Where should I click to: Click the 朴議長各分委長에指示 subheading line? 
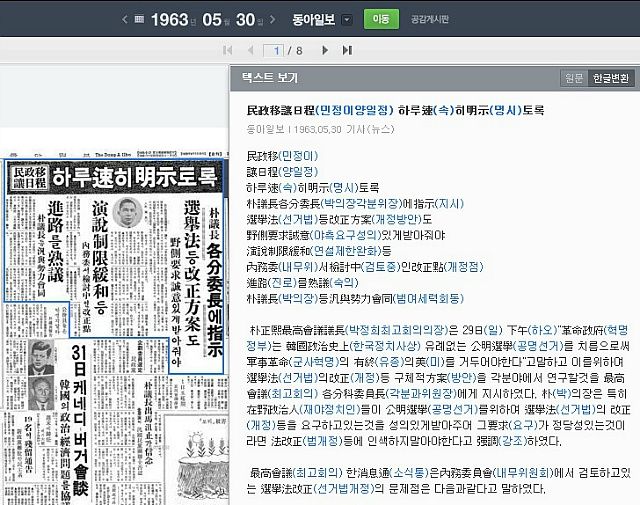355,203
